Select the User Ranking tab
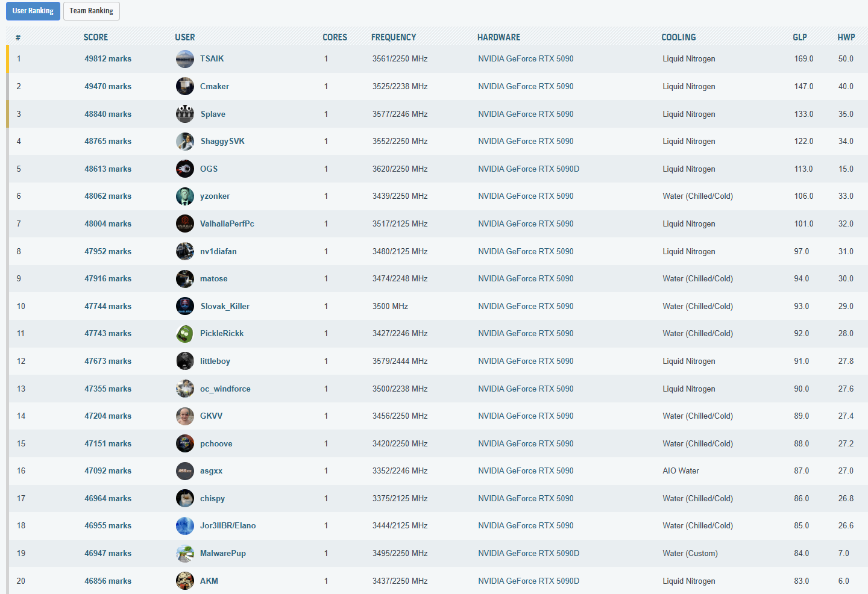Screen dimensions: 868x594 pos(33,11)
